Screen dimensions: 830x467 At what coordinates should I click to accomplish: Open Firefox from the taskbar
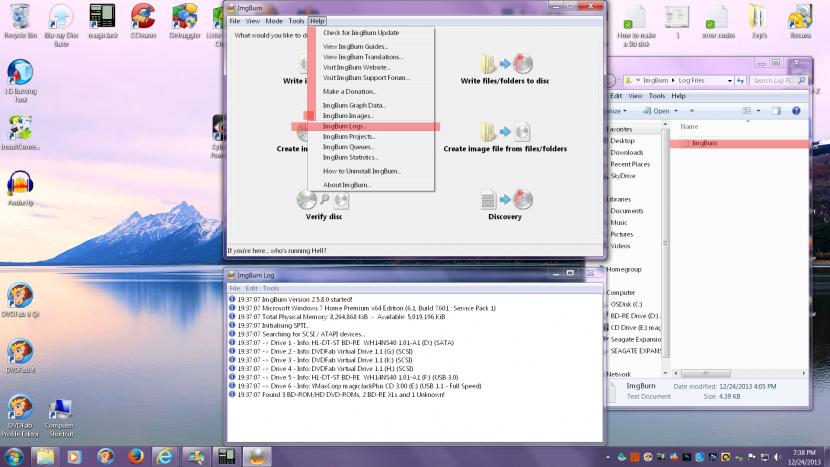(x=136, y=456)
